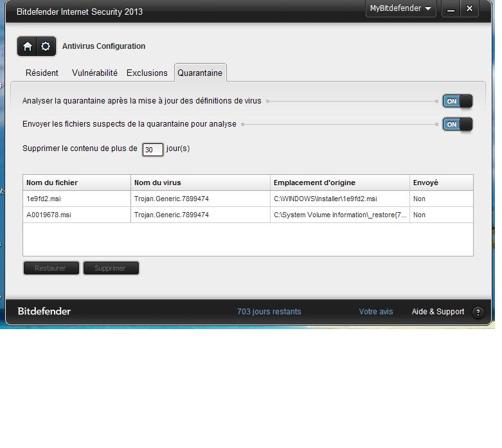
Task: Toggle quarantine scan after virus definitions update
Action: [x=457, y=101]
